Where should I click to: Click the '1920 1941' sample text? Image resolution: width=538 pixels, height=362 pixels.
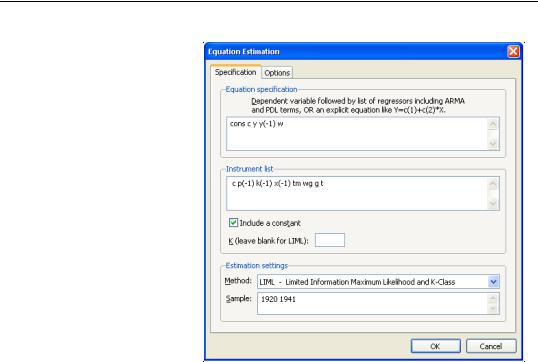(x=278, y=299)
